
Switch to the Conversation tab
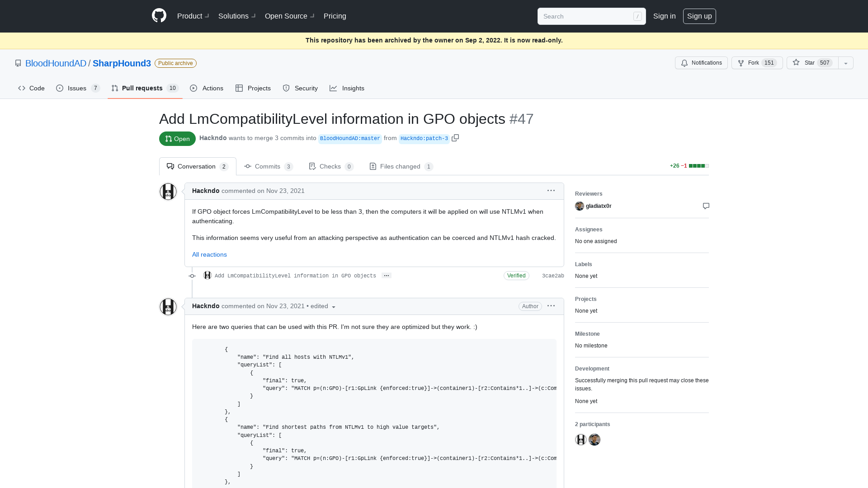click(198, 166)
